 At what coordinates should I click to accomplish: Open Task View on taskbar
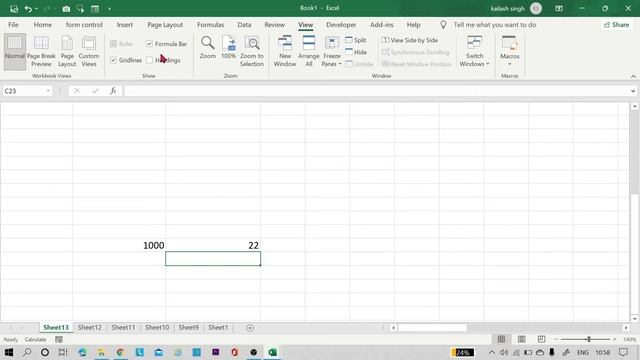coord(62,352)
